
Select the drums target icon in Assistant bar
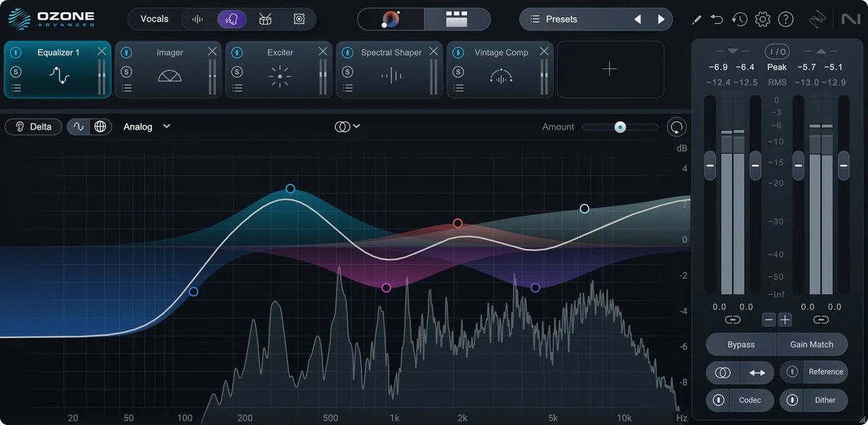(x=265, y=19)
